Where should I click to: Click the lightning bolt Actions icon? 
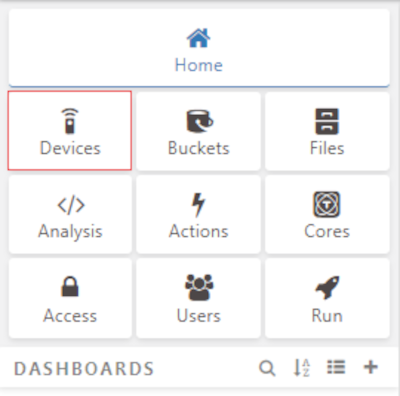(x=199, y=205)
